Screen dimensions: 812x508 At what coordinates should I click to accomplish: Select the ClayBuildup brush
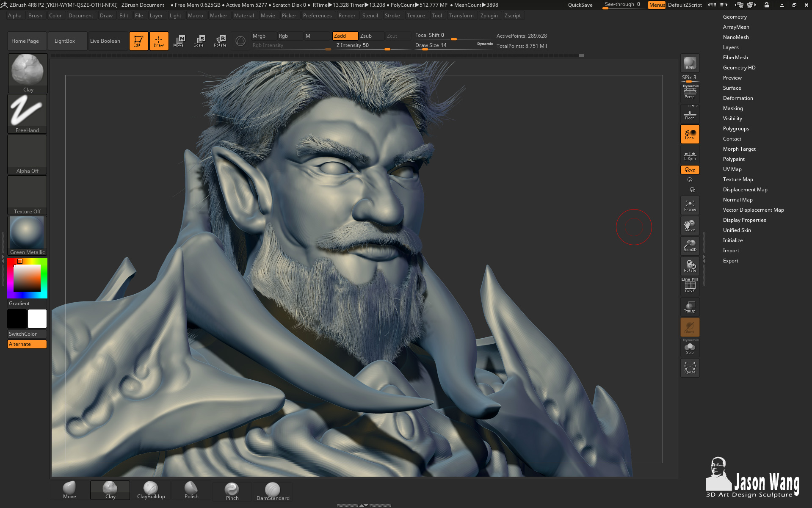151,491
